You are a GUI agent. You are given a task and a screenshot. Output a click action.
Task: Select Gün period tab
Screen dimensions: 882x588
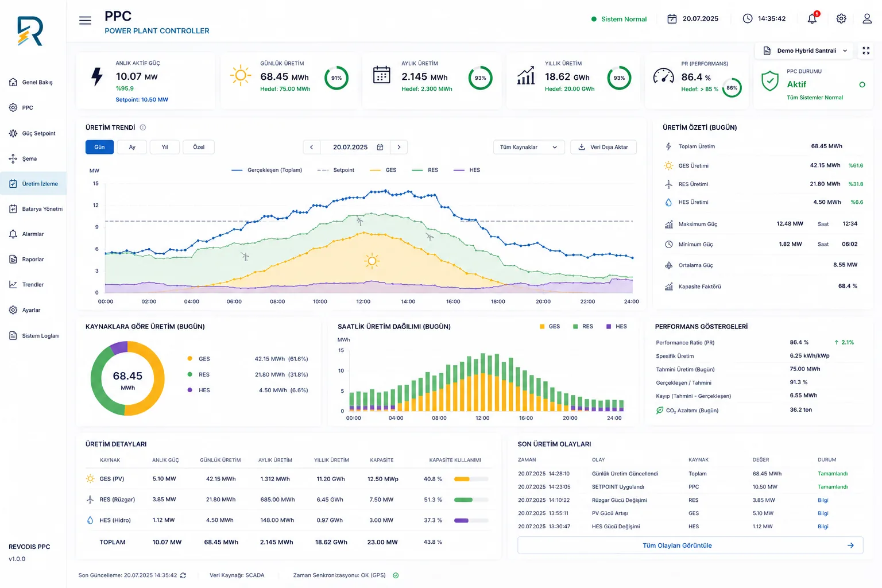point(99,147)
